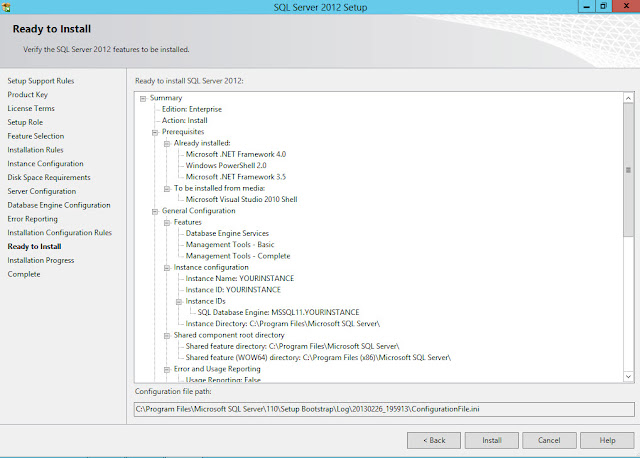Select the License Terms step
The image size is (640, 458).
pyautogui.click(x=31, y=109)
